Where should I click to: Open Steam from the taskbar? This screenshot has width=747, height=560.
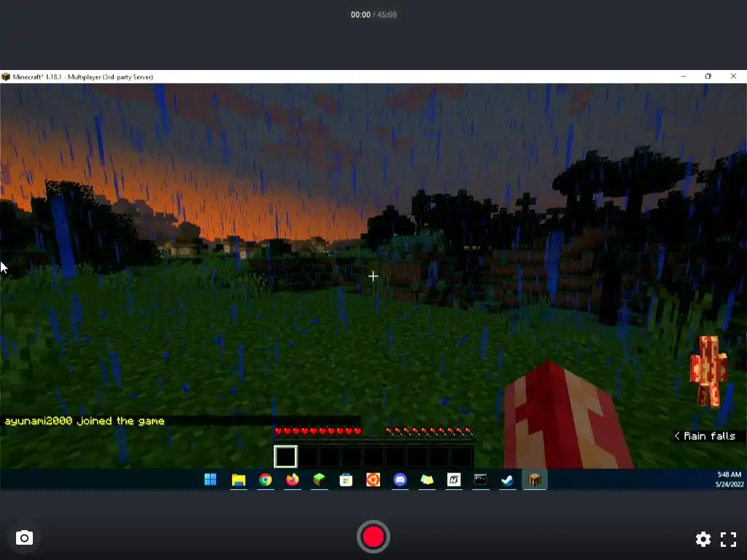pyautogui.click(x=508, y=480)
